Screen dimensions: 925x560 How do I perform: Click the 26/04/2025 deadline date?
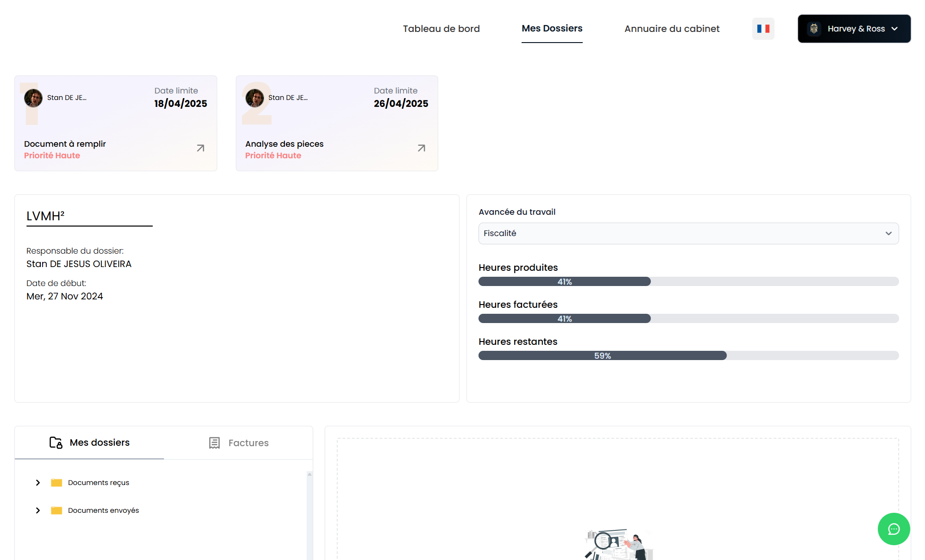tap(401, 104)
